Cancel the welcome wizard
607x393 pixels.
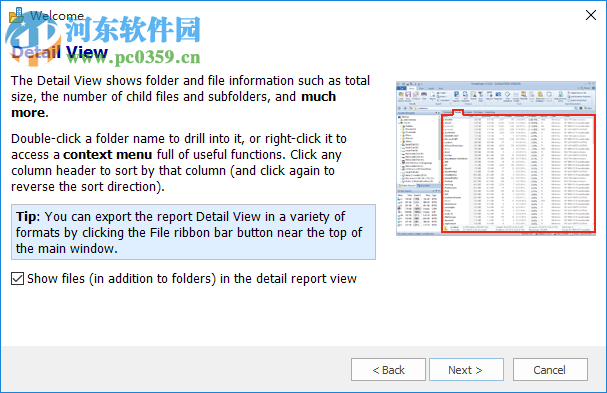coord(550,370)
